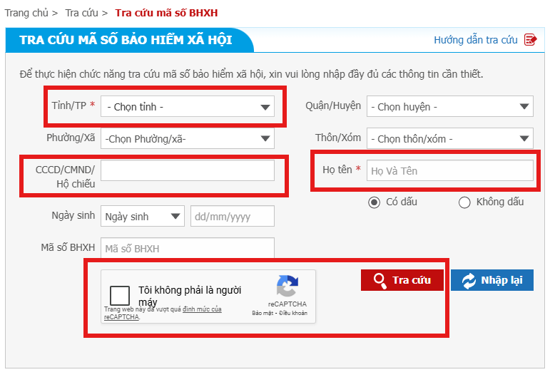The width and height of the screenshot is (550, 392).
Task: Open the 'Hướng dẫn tra cứu' link
Action: (475, 40)
